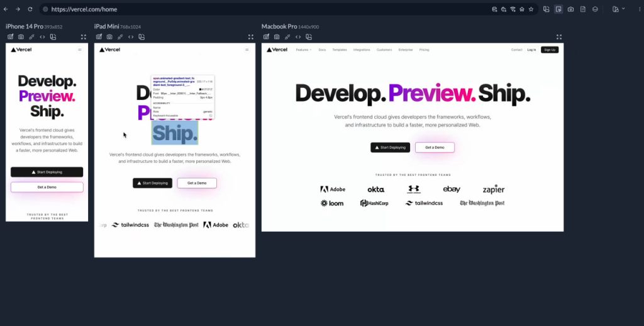The width and height of the screenshot is (644, 326).
Task: Click Get a Demo in the Macbook preview
Action: [x=435, y=147]
